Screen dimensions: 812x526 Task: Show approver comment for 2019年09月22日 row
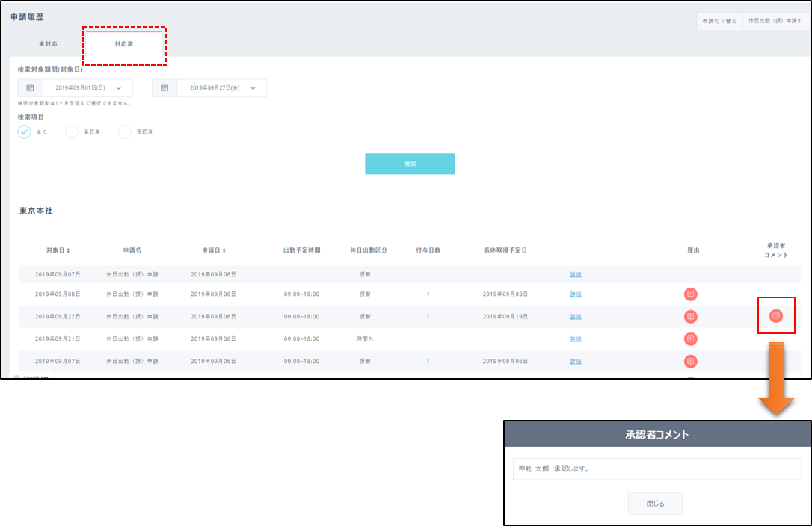776,316
